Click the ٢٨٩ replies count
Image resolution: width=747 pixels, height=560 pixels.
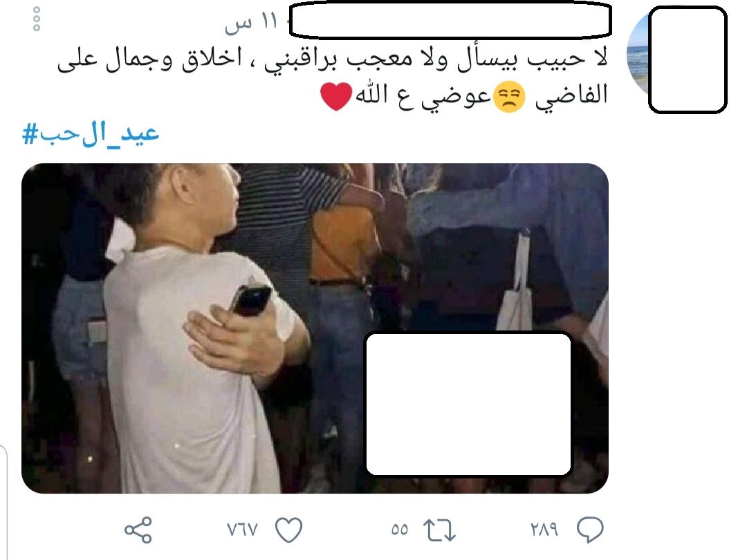[544, 529]
